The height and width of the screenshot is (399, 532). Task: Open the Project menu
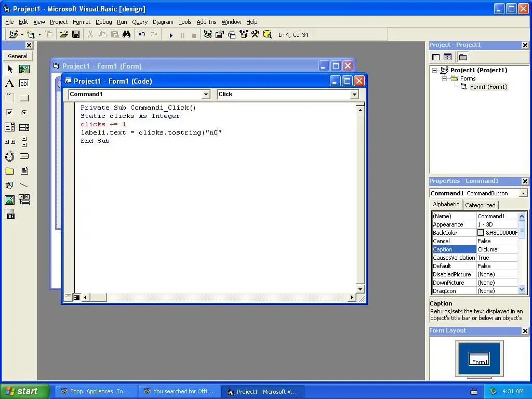click(x=59, y=22)
